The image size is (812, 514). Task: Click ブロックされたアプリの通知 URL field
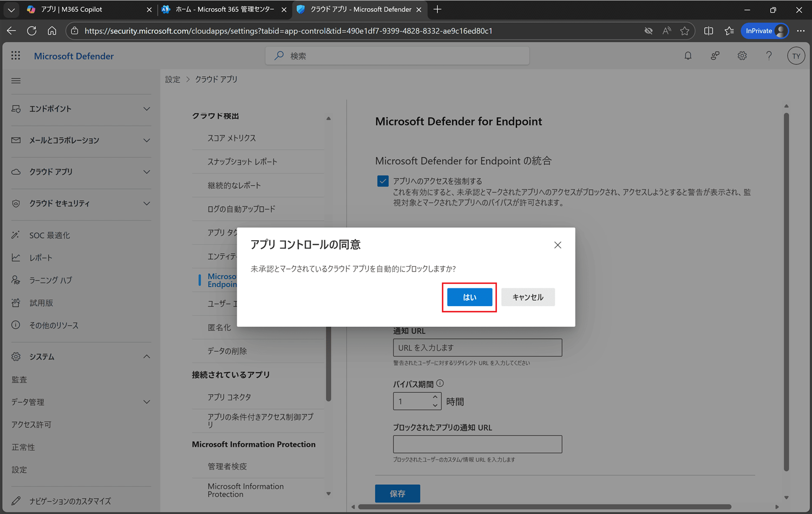point(477,444)
